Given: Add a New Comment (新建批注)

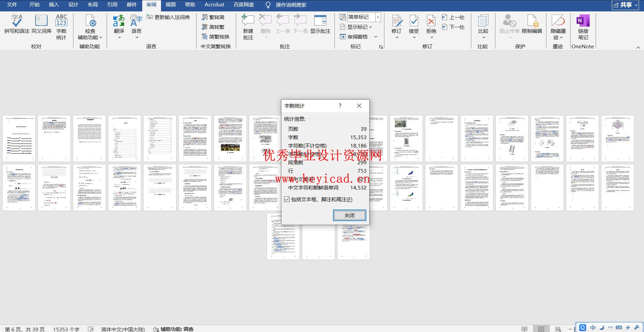Looking at the screenshot, I should click(x=248, y=27).
